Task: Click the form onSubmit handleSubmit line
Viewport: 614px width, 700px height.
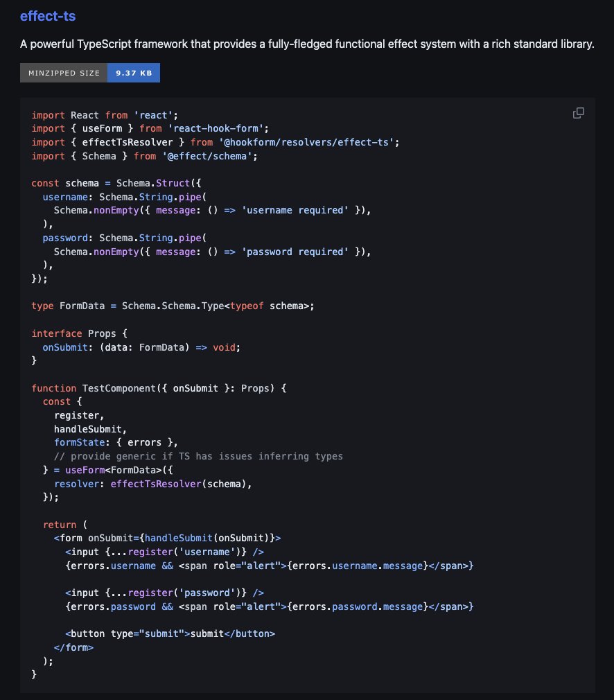Action: coord(168,538)
